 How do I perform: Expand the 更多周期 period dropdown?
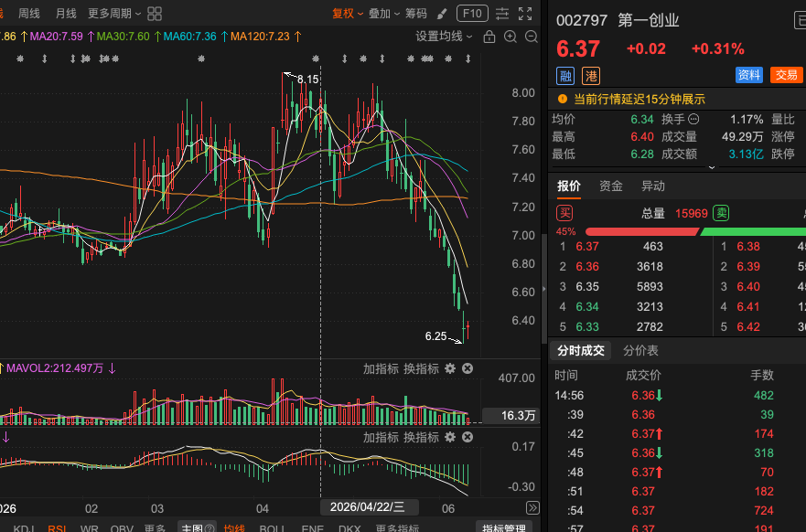tap(114, 14)
